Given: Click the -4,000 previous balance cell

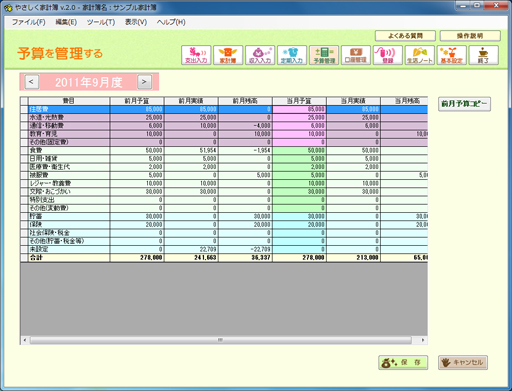Looking at the screenshot, I should click(245, 126).
